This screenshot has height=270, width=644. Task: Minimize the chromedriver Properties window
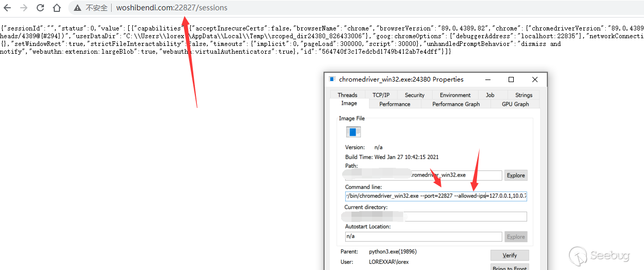(487, 80)
